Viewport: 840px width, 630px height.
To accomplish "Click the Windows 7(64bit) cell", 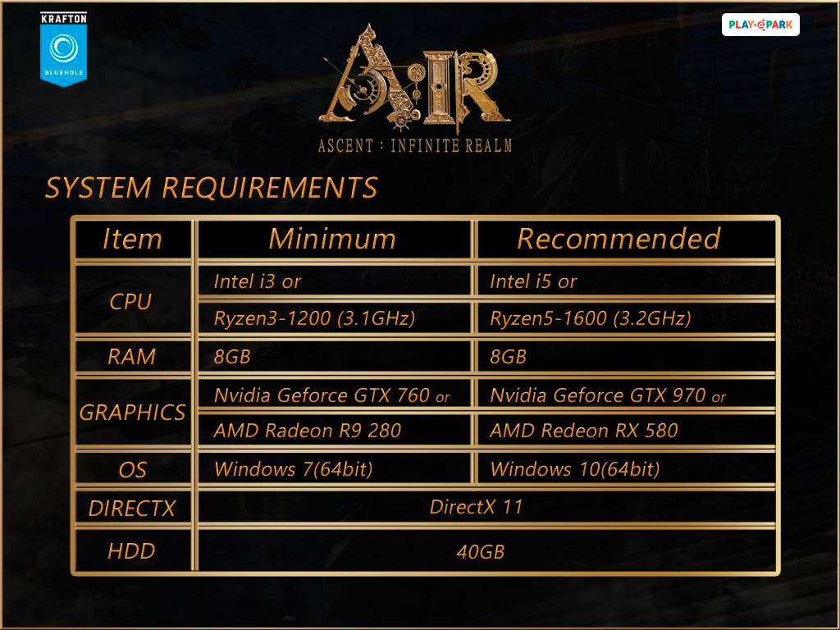I will 293,469.
